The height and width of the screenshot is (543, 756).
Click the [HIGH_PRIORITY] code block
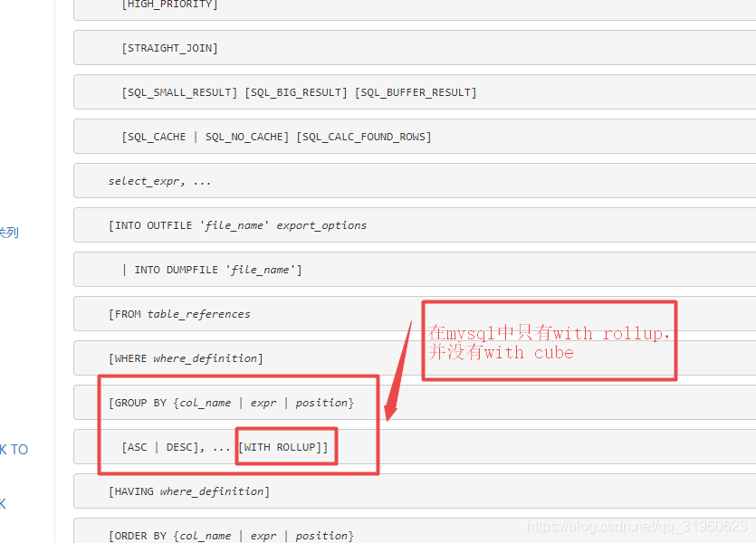169,5
